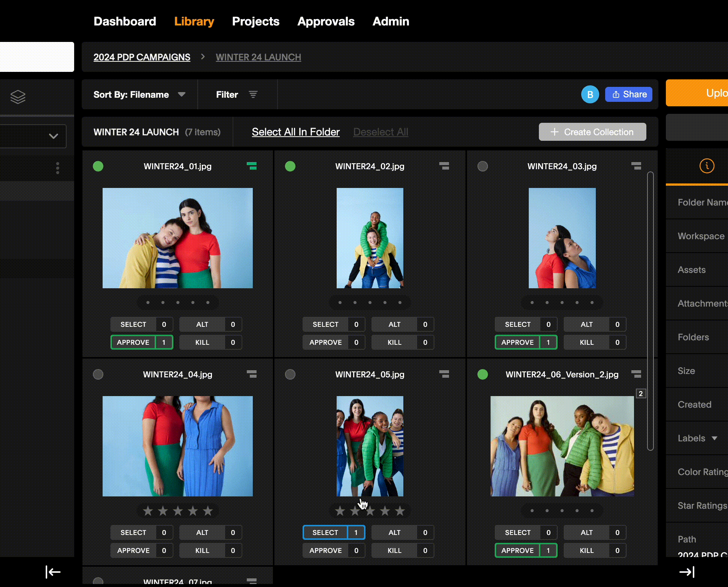728x587 pixels.
Task: Go to Dashboard tab
Action: tap(125, 21)
